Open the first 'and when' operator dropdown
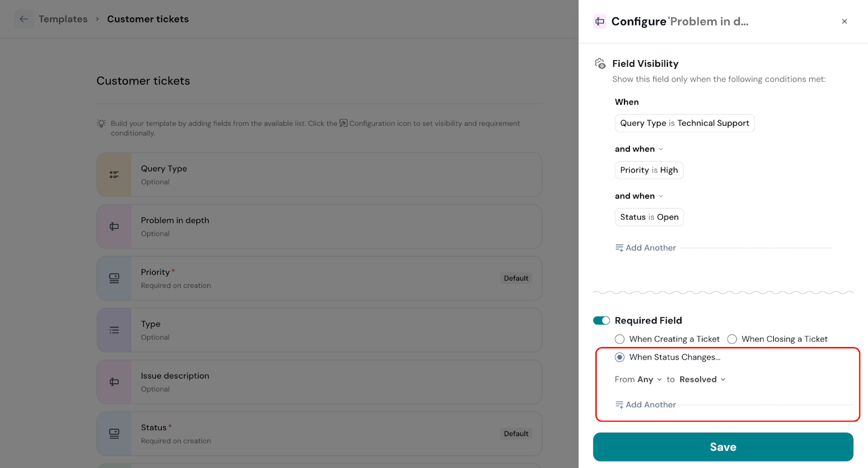The width and height of the screenshot is (868, 468). pyautogui.click(x=639, y=149)
